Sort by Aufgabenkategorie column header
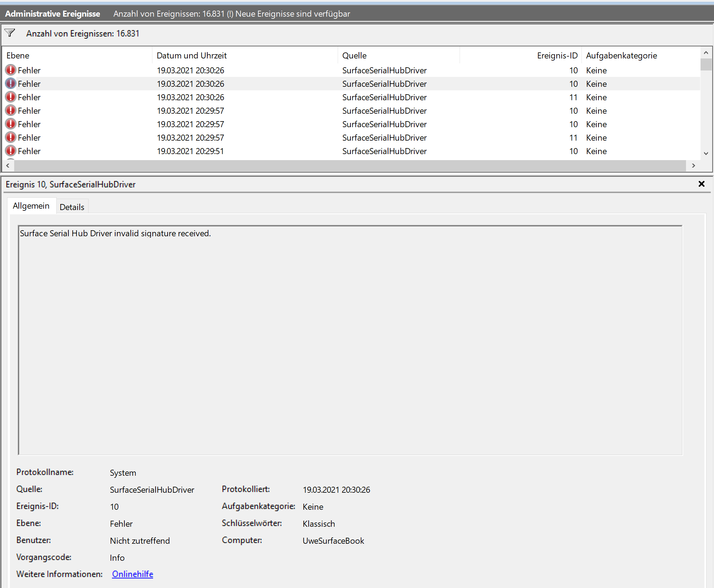The image size is (714, 588). pos(641,55)
